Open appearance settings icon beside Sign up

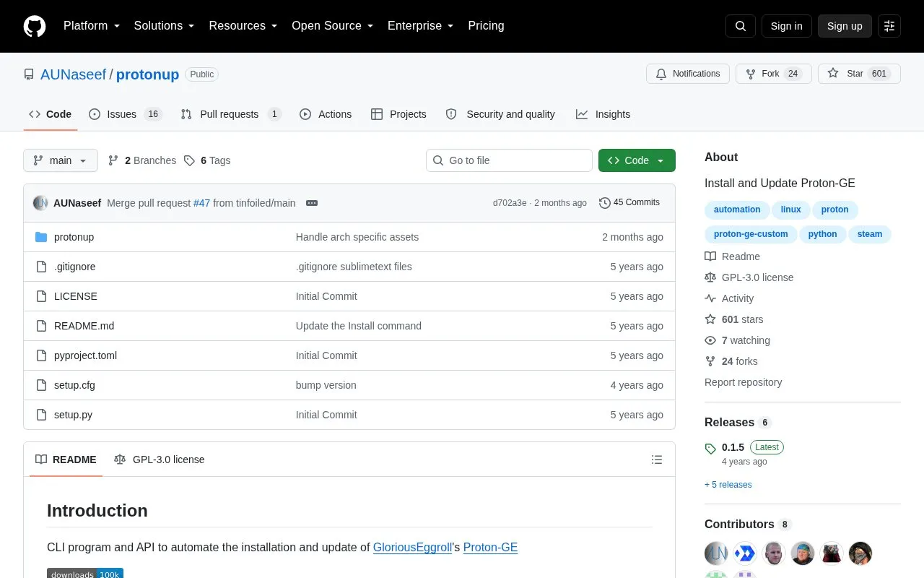coord(889,26)
